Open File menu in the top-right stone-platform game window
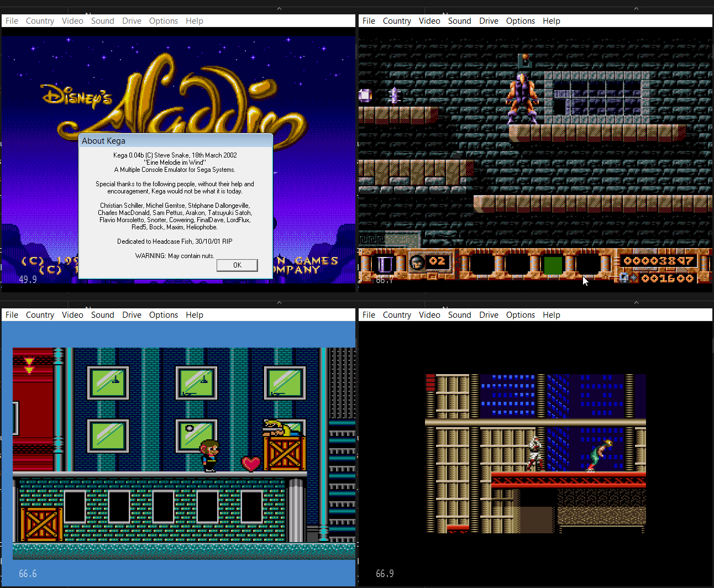Viewport: 714px width, 588px height. [x=369, y=21]
